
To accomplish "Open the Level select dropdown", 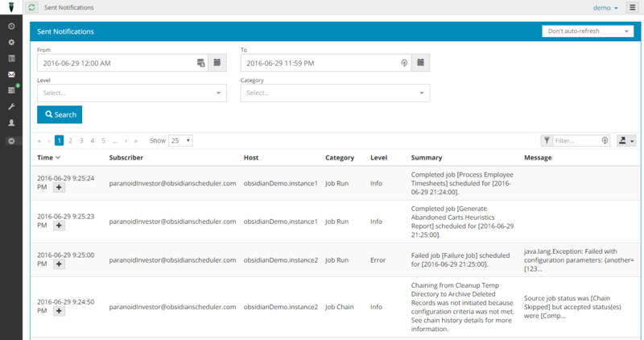I will [132, 93].
